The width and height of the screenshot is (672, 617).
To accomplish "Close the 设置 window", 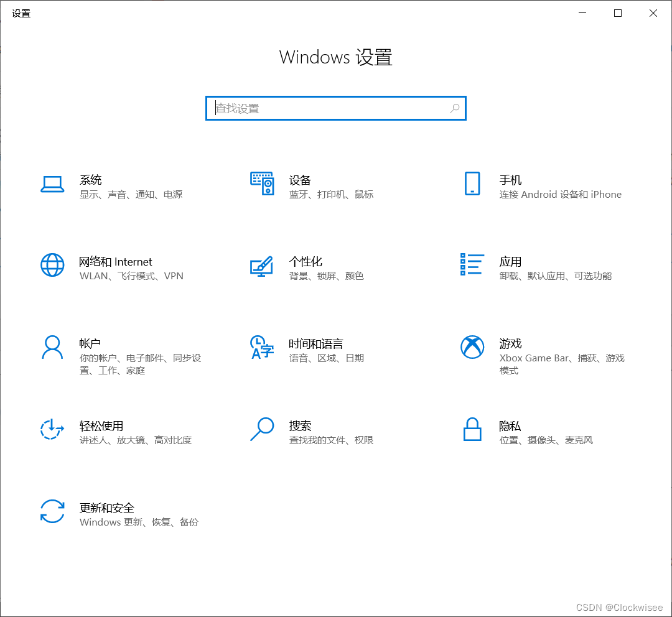I will (653, 13).
